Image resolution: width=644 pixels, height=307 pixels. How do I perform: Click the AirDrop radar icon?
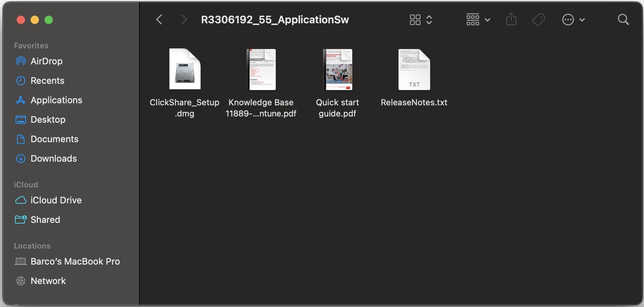click(x=21, y=61)
